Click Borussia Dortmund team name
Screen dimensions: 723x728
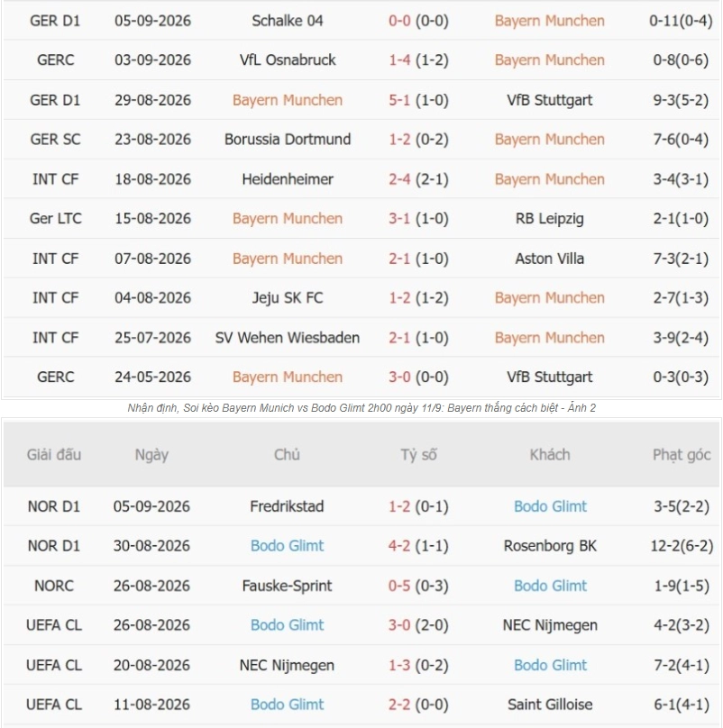click(288, 140)
